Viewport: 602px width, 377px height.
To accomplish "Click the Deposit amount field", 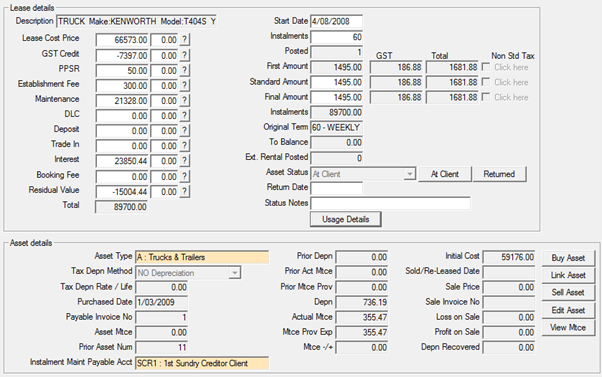I will coord(122,131).
